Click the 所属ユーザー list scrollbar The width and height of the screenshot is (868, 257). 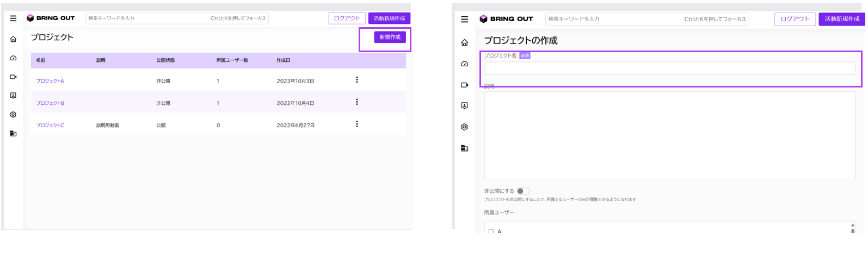click(x=852, y=228)
